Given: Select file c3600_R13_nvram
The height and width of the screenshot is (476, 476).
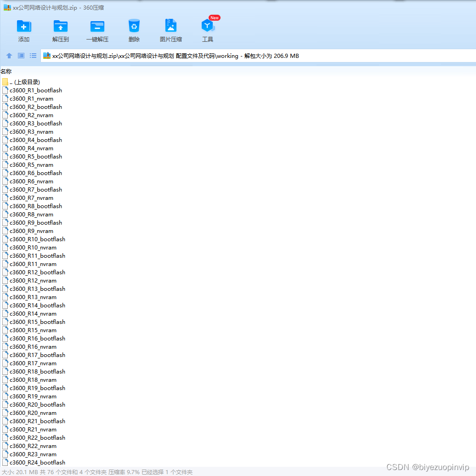Looking at the screenshot, I should [29, 297].
